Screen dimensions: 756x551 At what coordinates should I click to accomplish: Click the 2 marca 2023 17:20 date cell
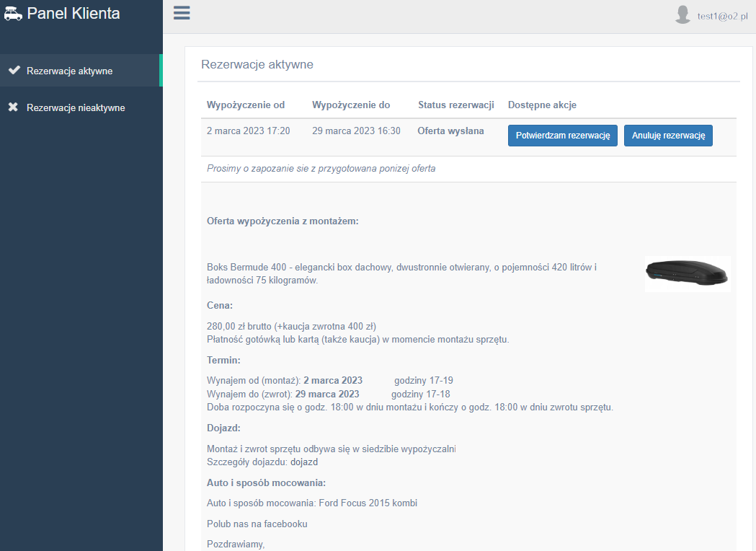248,131
